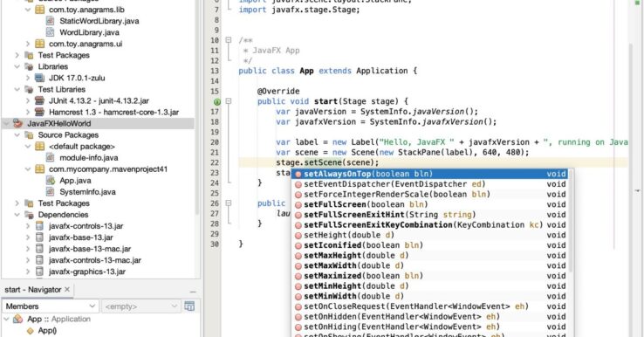Select javafx-controls-13.jar dependency
Image resolution: width=644 pixels, height=337 pixels.
[86, 226]
